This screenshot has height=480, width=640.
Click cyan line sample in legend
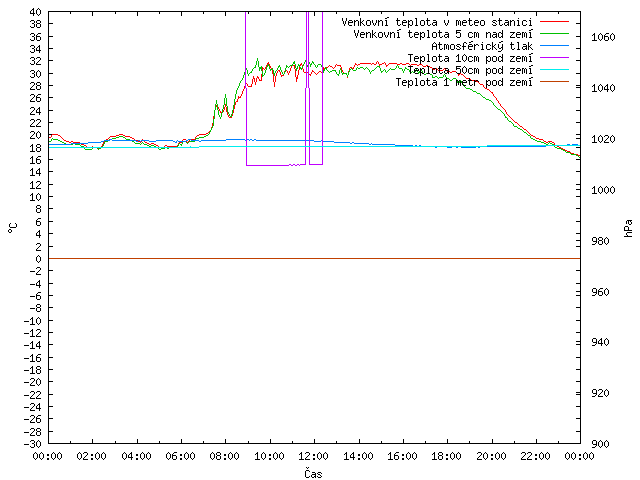point(554,70)
